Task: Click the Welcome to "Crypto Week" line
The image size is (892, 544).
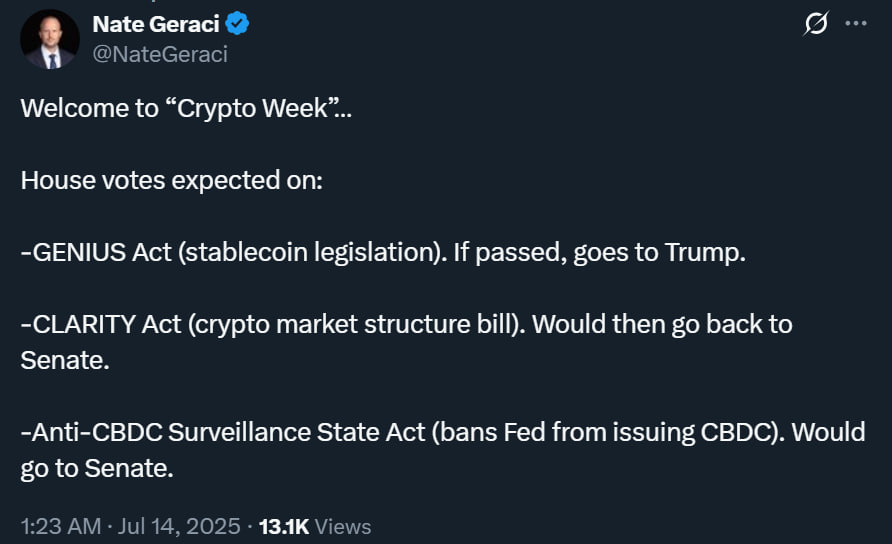Action: coord(186,109)
